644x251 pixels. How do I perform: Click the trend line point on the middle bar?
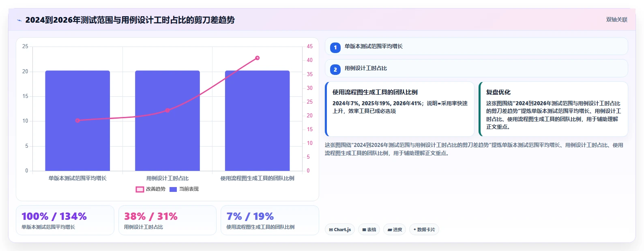click(x=167, y=110)
